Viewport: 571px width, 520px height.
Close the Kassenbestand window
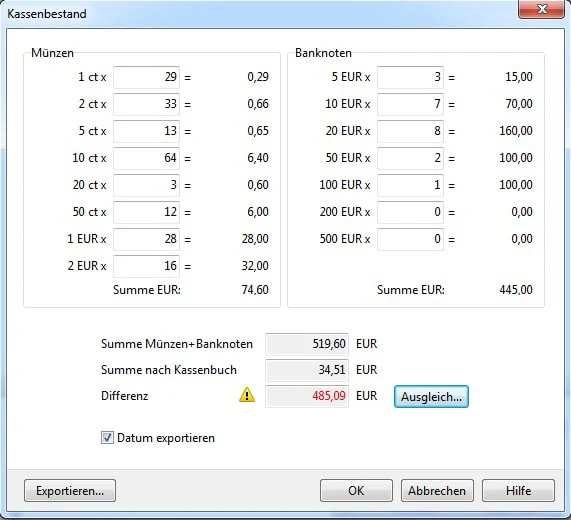(x=542, y=9)
